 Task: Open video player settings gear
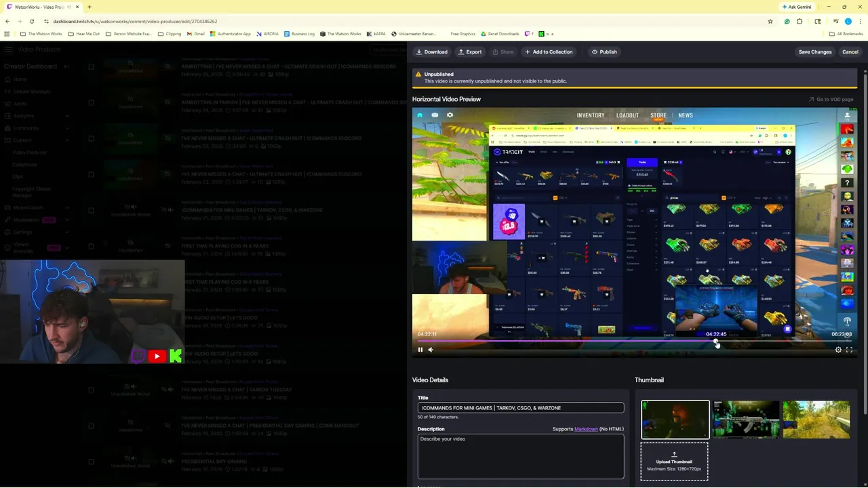pos(838,350)
